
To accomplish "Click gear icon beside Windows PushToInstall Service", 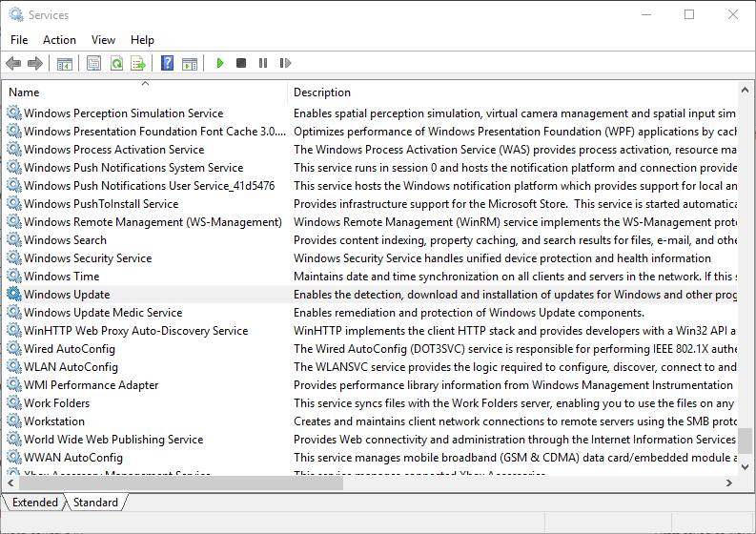I will [14, 203].
